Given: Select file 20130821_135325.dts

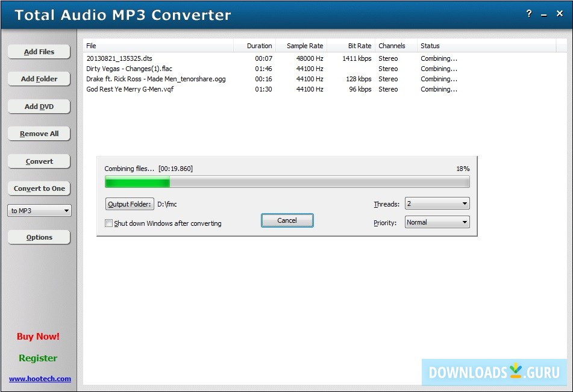Looking at the screenshot, I should point(119,58).
